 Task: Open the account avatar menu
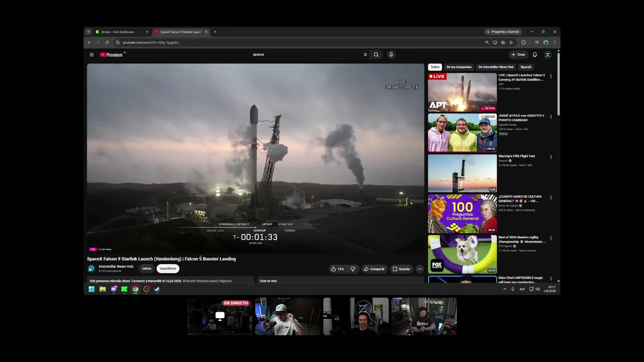(548, 55)
